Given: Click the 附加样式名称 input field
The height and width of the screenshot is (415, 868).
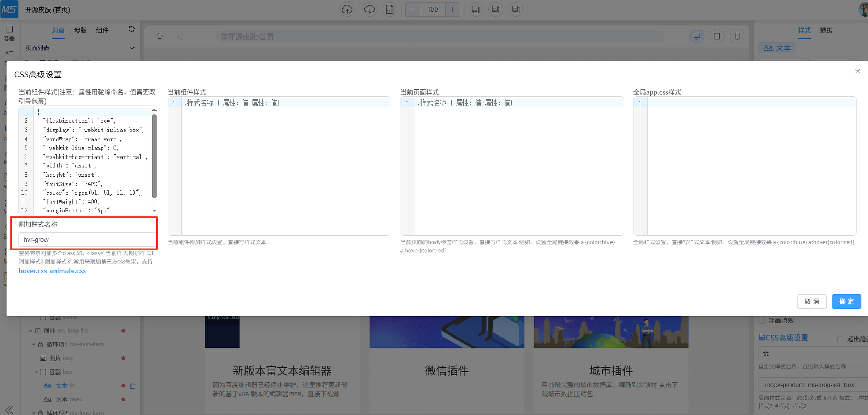Looking at the screenshot, I should pyautogui.click(x=87, y=240).
